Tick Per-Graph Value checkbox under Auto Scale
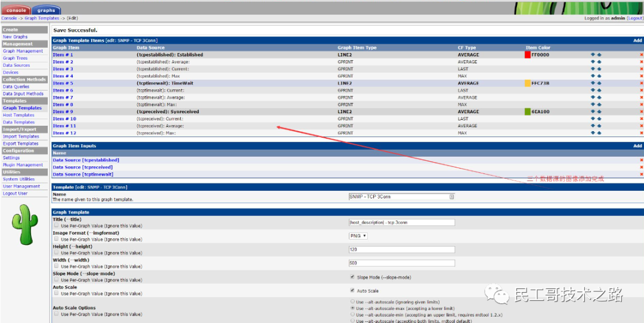The image size is (644, 323). coord(56,293)
